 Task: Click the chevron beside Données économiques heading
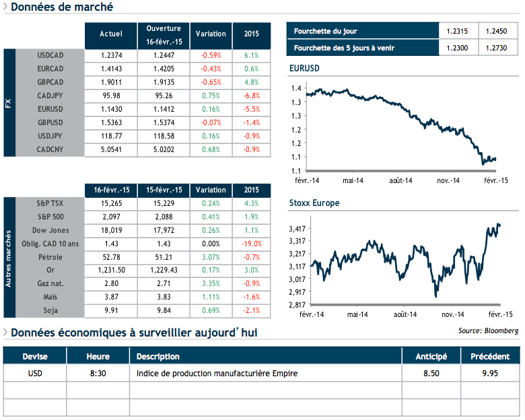[5, 332]
